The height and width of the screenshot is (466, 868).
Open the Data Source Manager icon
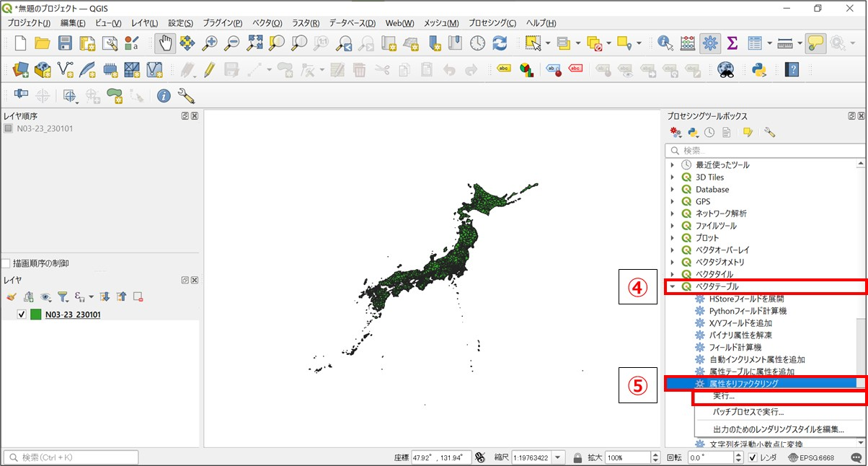20,70
